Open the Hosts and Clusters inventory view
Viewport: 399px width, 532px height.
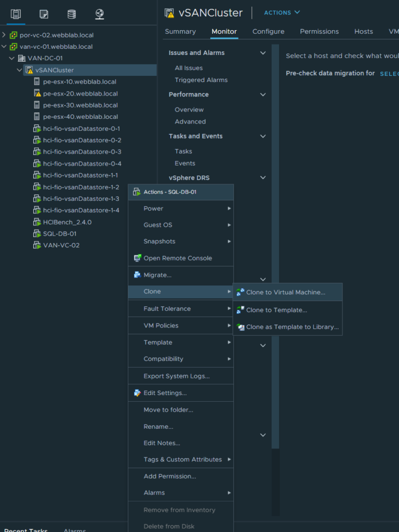(15, 15)
